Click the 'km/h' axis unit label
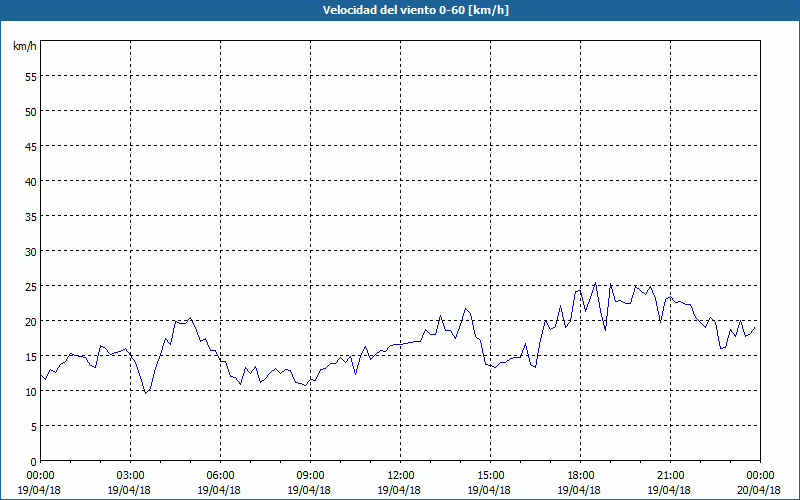Viewport: 800px width, 500px height. pyautogui.click(x=24, y=46)
